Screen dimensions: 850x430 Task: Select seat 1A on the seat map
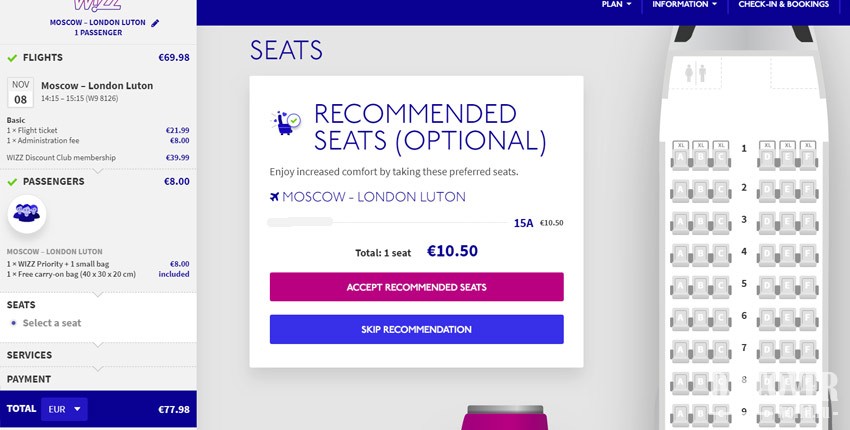click(682, 156)
